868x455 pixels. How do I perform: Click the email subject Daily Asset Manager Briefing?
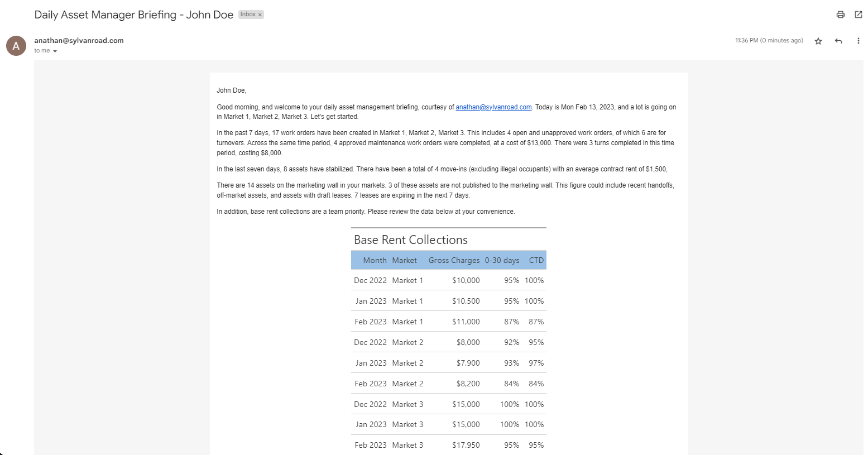tap(133, 15)
